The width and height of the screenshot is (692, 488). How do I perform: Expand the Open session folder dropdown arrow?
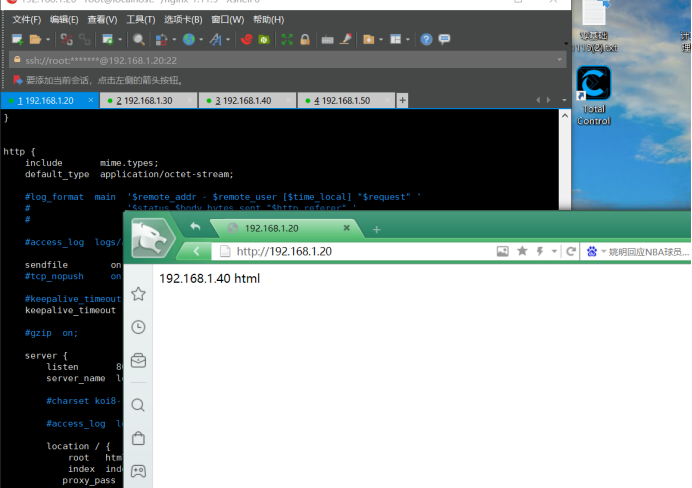48,40
